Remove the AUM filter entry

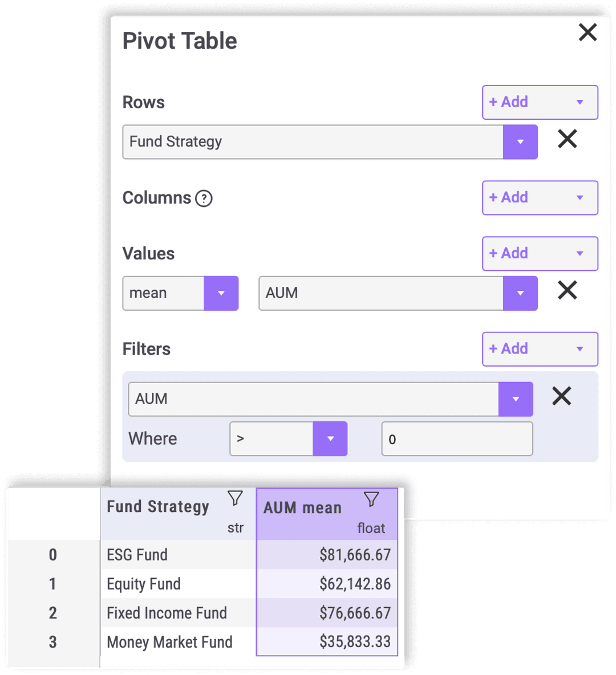pos(561,396)
